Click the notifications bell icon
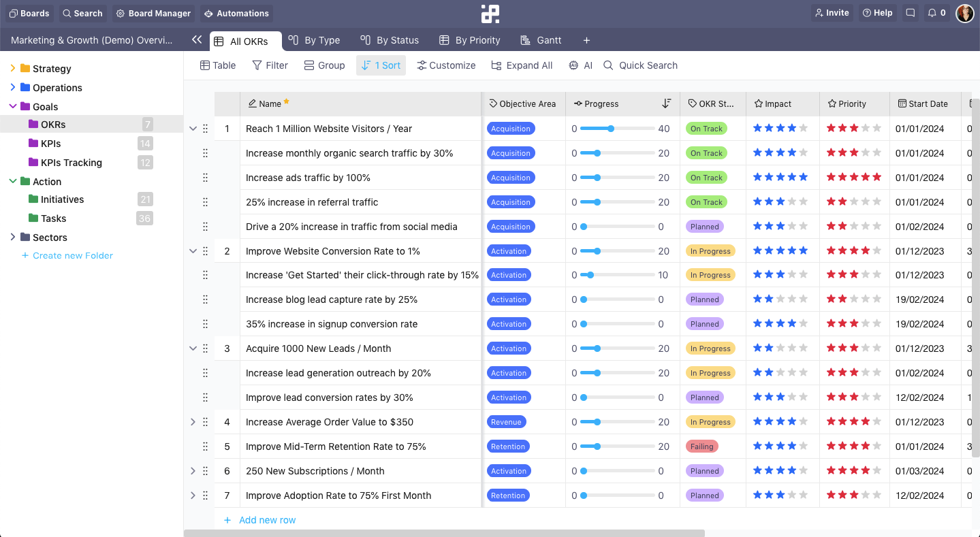The height and width of the screenshot is (537, 980). [931, 13]
